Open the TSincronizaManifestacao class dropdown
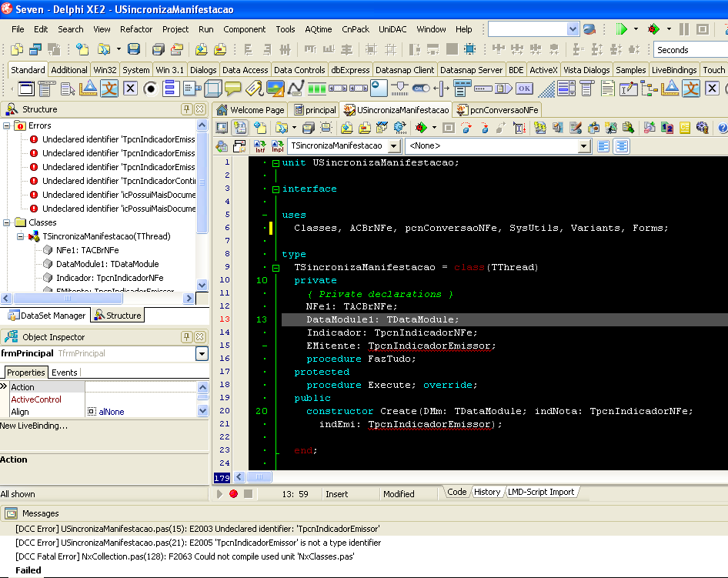This screenshot has height=578, width=728. [394, 146]
